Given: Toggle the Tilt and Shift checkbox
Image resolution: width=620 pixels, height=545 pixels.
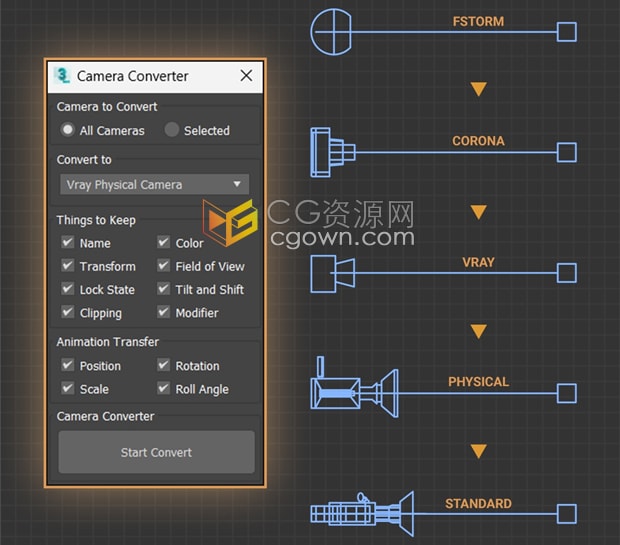Looking at the screenshot, I should [x=164, y=289].
